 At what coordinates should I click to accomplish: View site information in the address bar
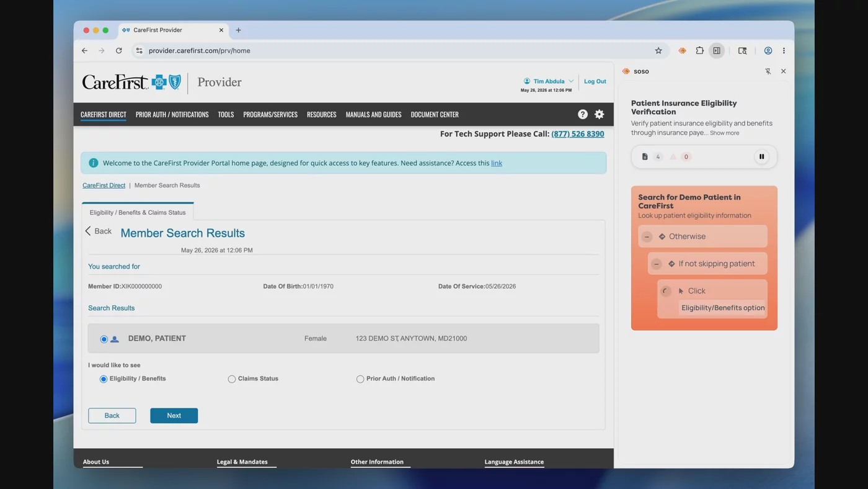tap(139, 51)
